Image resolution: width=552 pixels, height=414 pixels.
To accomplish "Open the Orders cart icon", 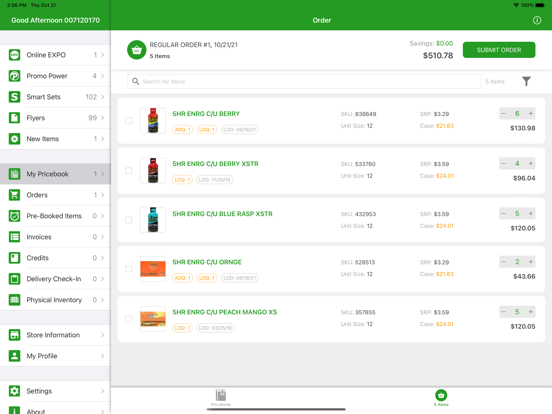I will coord(14,195).
